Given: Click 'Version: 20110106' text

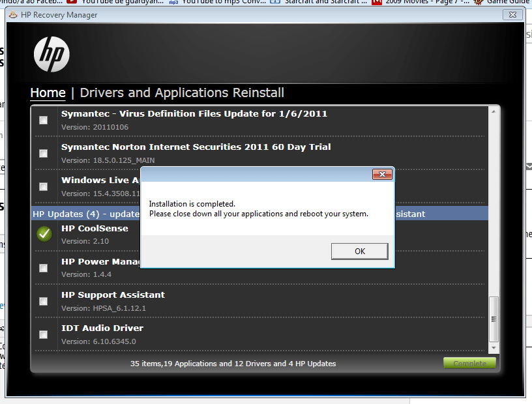Looking at the screenshot, I should tap(95, 127).
